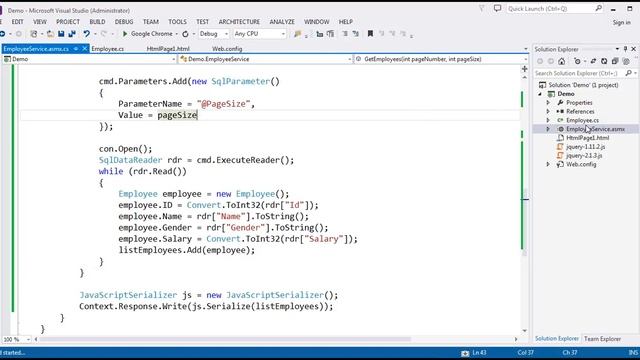Viewport: 640px width, 360px height.
Task: Start debugging with Google Chrome button
Action: (147, 34)
